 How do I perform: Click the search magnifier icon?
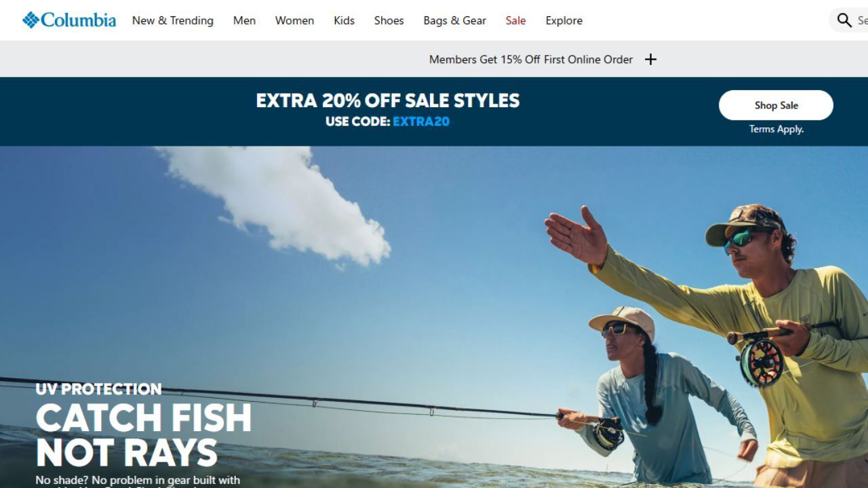tap(844, 20)
